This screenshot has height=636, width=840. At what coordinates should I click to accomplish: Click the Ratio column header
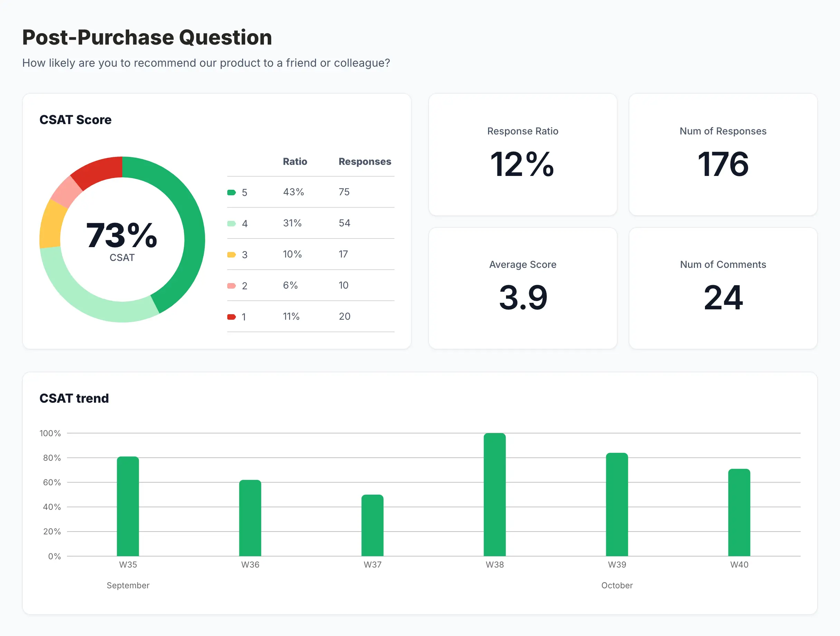295,161
